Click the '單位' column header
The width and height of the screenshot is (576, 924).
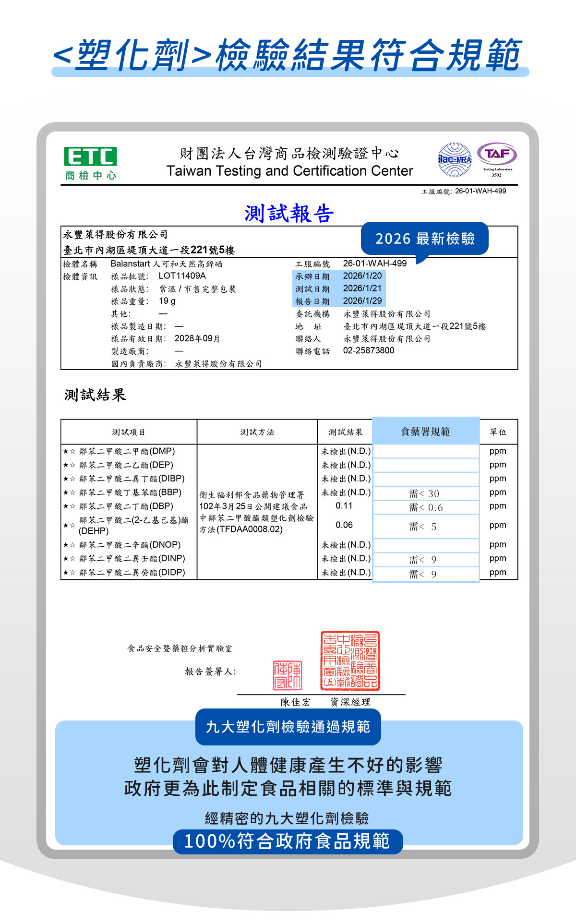(498, 432)
